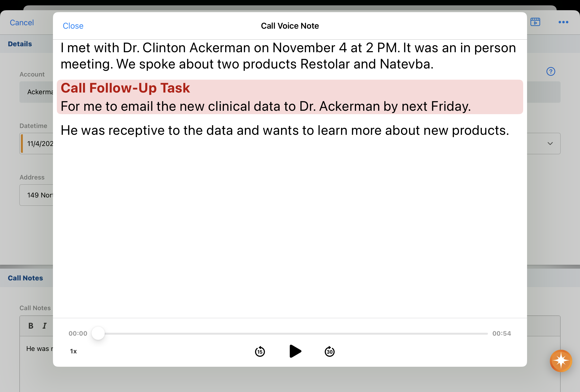Open the three-dot more options menu
Image resolution: width=580 pixels, height=392 pixels.
tap(563, 22)
